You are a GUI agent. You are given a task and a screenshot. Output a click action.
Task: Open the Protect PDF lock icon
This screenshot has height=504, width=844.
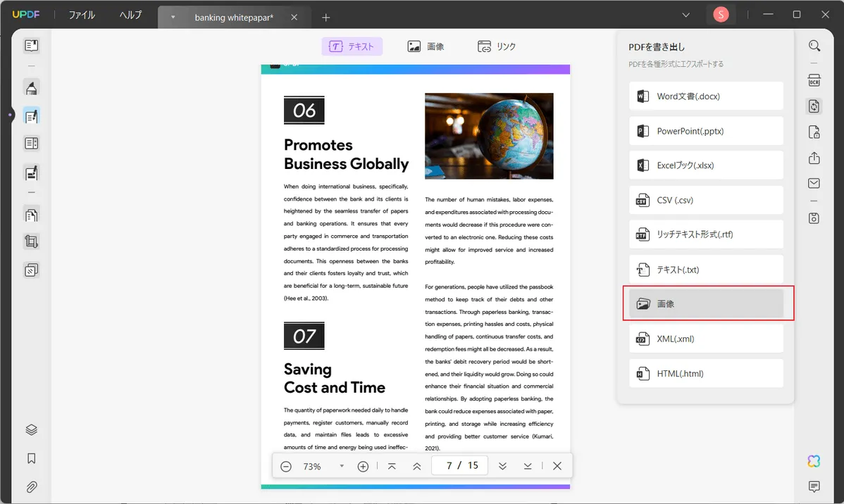814,132
